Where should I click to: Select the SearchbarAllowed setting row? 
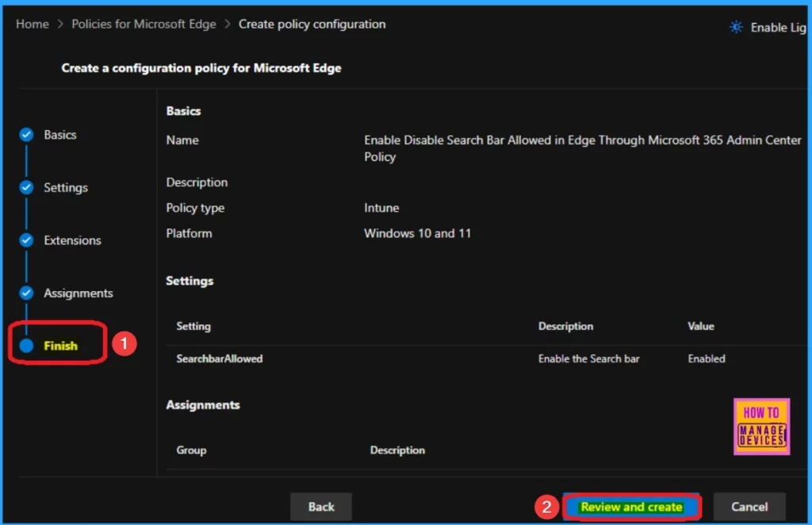pyautogui.click(x=486, y=358)
